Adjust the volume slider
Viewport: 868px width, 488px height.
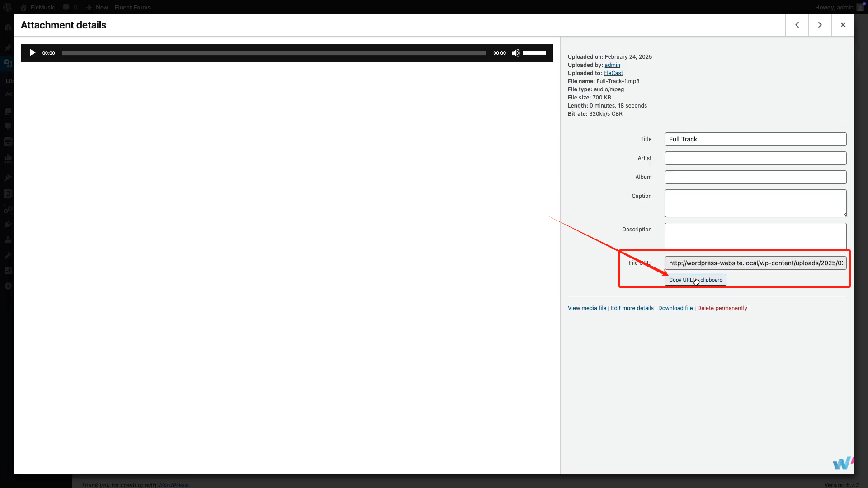(534, 53)
